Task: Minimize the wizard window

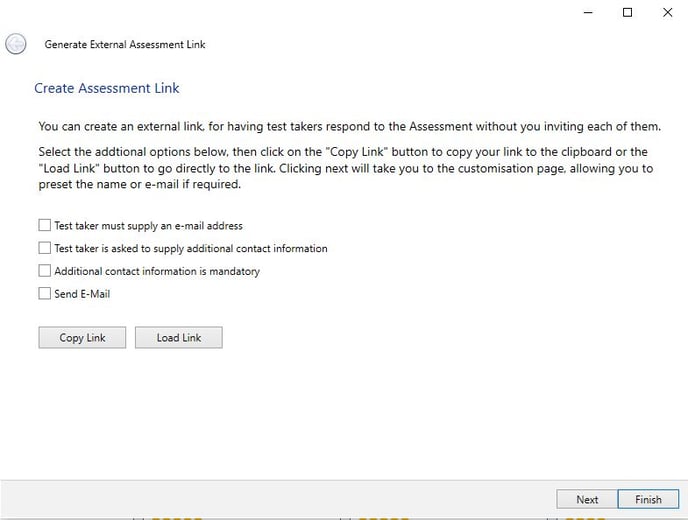Action: point(588,12)
